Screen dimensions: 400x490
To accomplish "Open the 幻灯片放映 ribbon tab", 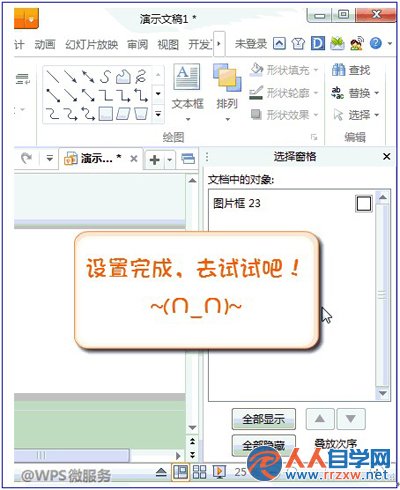I will point(91,44).
